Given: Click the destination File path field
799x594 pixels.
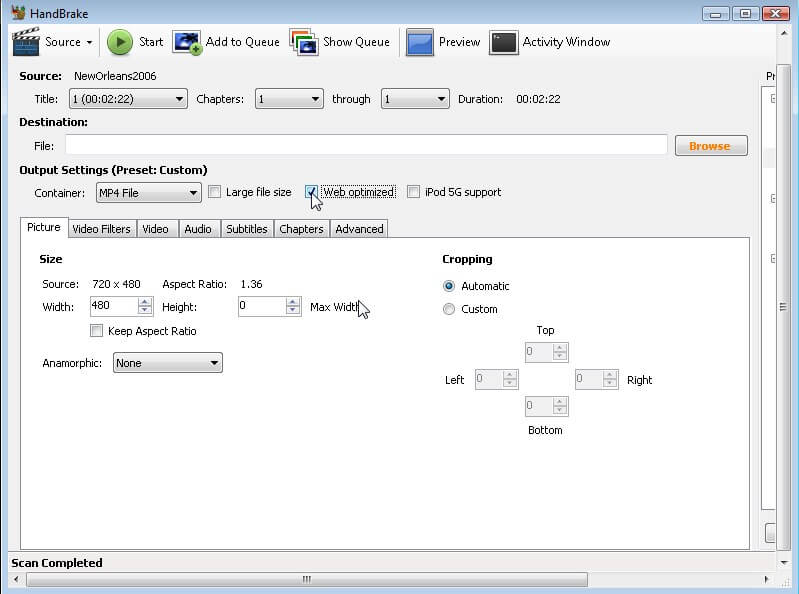Looking at the screenshot, I should 366,146.
